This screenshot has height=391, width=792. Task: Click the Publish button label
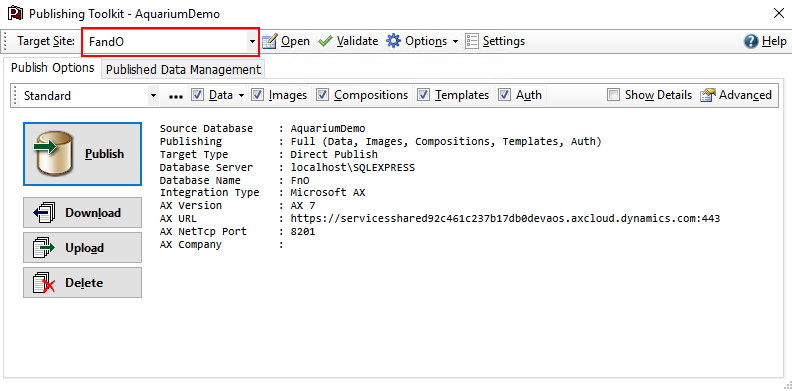tap(105, 154)
